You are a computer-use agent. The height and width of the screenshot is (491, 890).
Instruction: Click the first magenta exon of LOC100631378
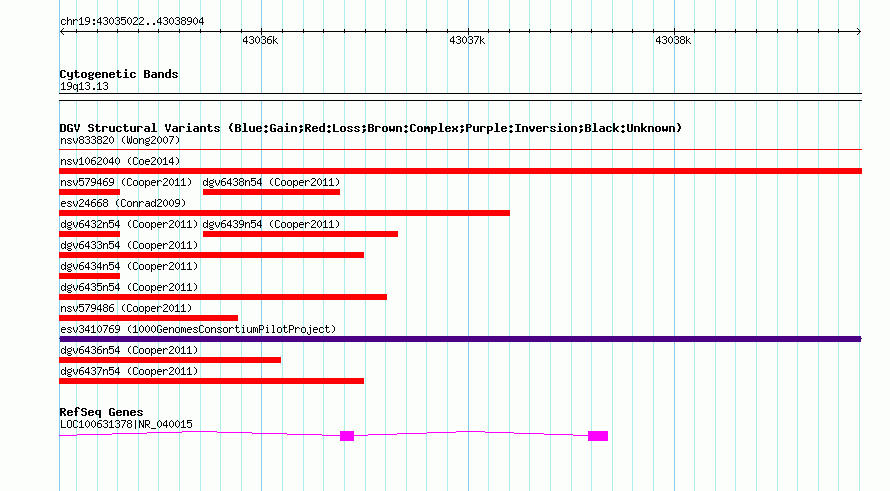tap(347, 436)
